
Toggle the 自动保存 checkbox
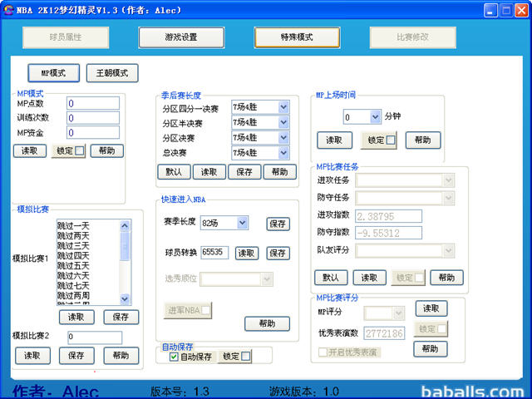pos(174,357)
